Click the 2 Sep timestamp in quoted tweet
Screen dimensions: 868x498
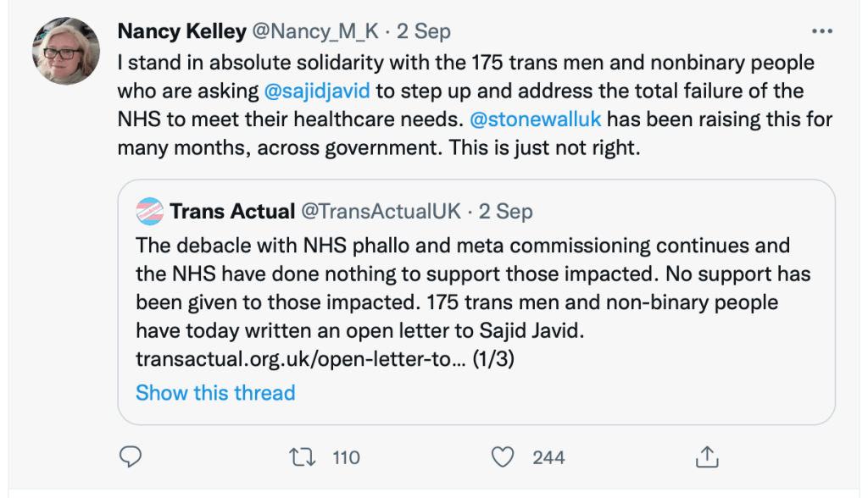click(506, 211)
